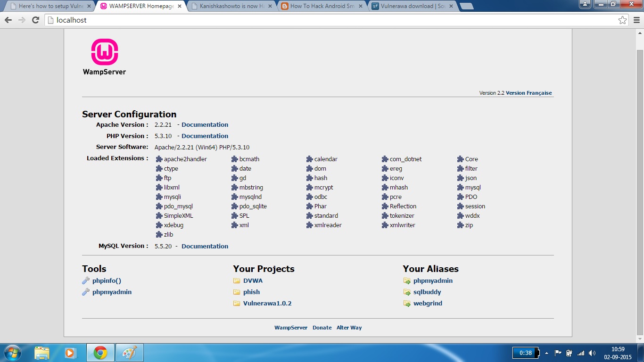The width and height of the screenshot is (644, 362).
Task: Open PHP Version Documentation link
Action: pos(205,136)
